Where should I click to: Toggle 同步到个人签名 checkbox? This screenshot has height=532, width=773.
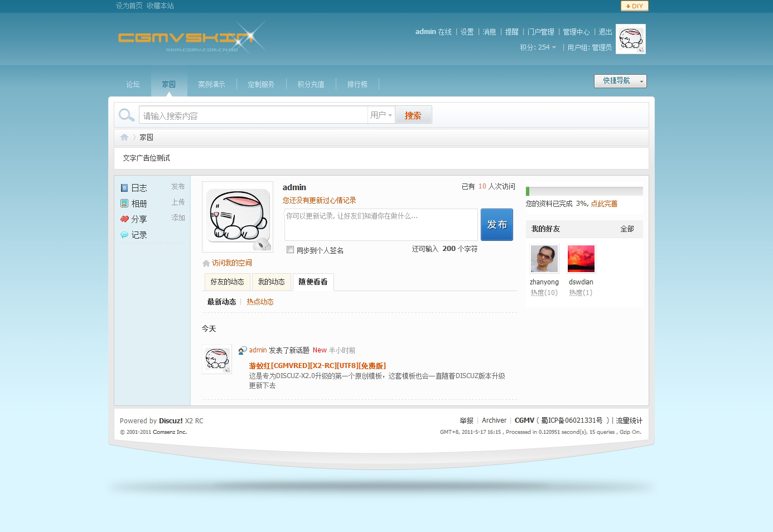pos(290,250)
